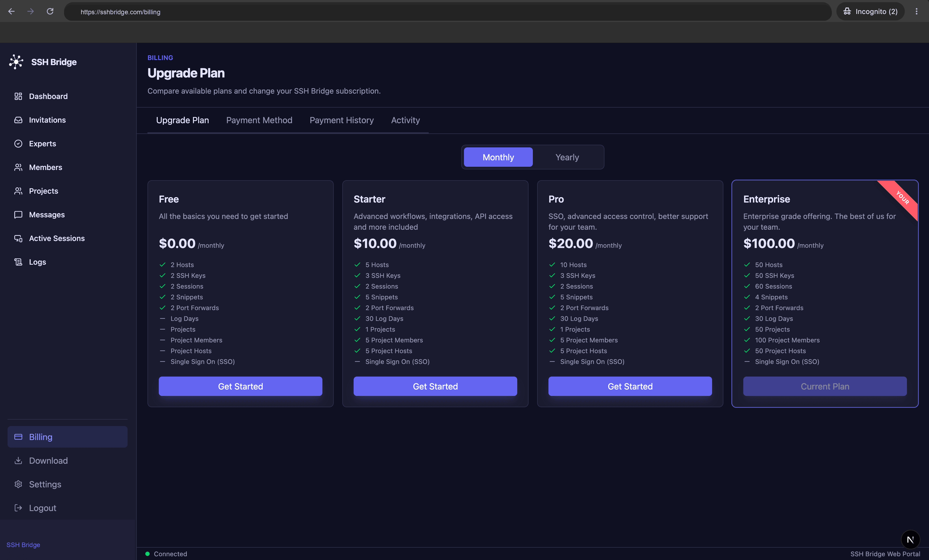Click the Messages chat bubble icon

[x=18, y=215]
